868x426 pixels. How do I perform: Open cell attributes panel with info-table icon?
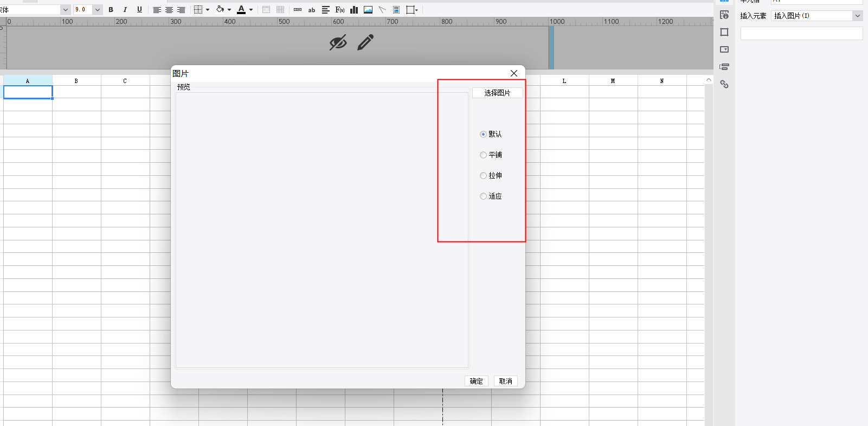click(724, 15)
